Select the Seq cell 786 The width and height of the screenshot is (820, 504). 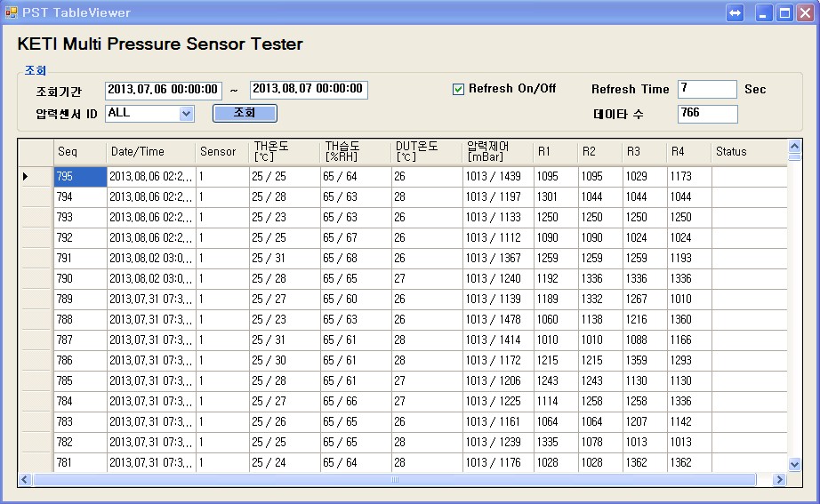pyautogui.click(x=80, y=360)
